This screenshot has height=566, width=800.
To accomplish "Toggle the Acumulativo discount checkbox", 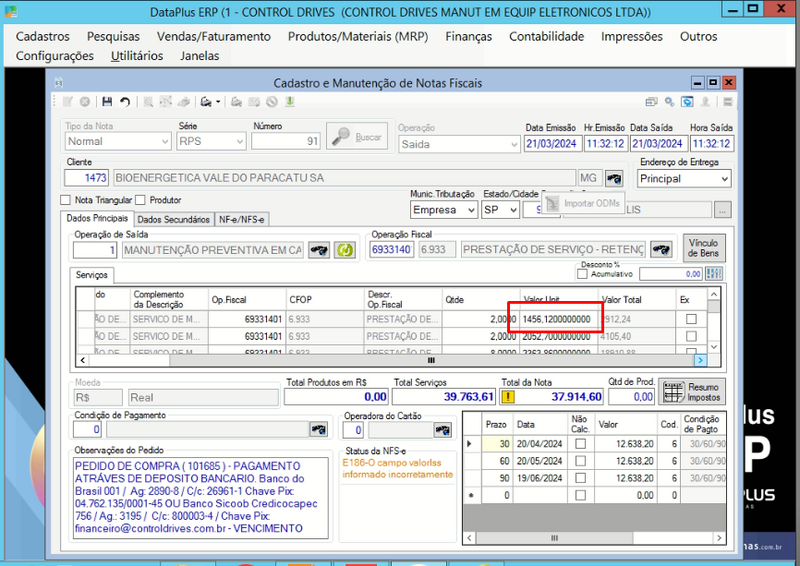I will (x=582, y=274).
